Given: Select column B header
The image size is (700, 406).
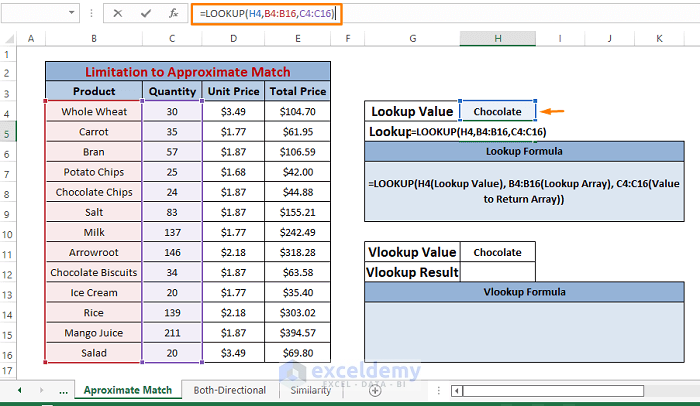Looking at the screenshot, I should pos(94,39).
